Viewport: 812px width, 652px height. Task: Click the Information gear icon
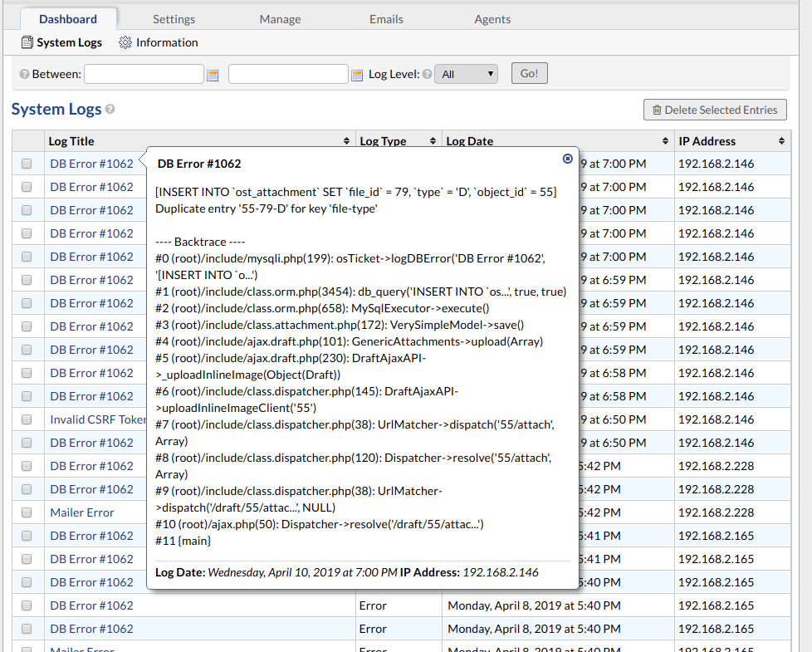click(125, 42)
